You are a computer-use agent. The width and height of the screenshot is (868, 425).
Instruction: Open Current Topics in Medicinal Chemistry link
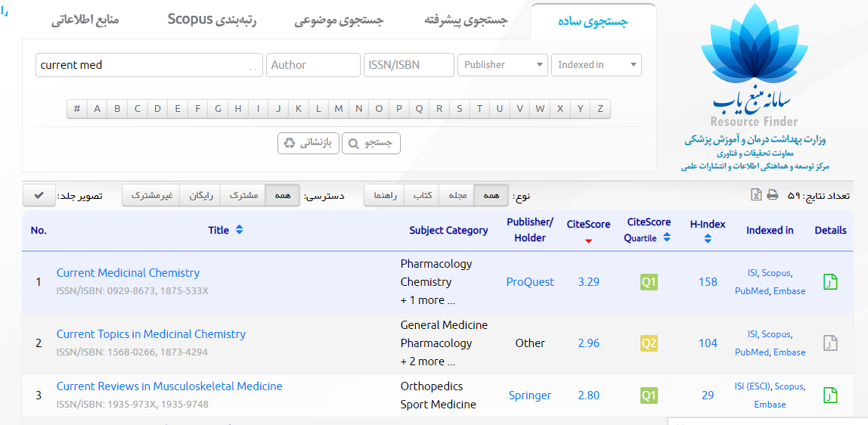pyautogui.click(x=150, y=334)
